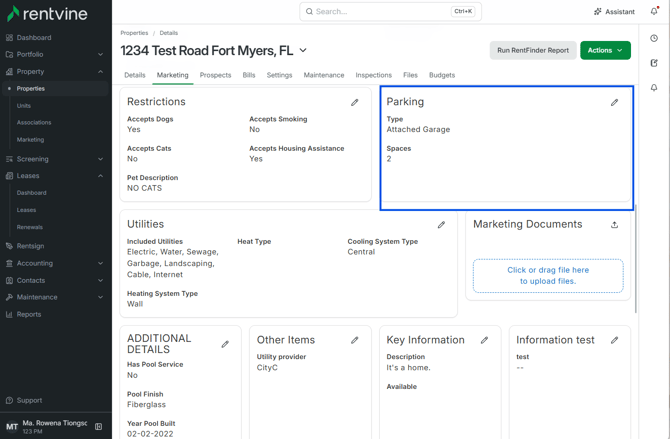Click to upload files drop zone
670x439 pixels.
coord(548,276)
